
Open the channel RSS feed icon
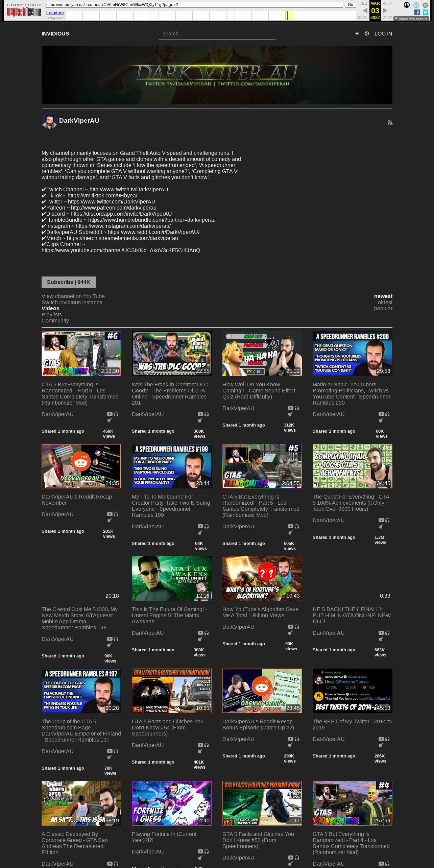390,122
